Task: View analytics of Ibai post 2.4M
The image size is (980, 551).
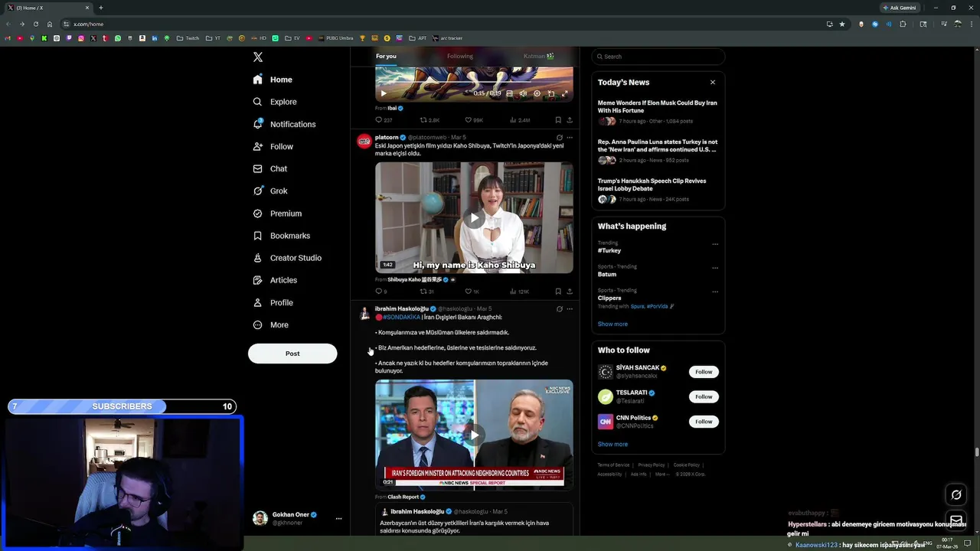Action: tap(520, 120)
